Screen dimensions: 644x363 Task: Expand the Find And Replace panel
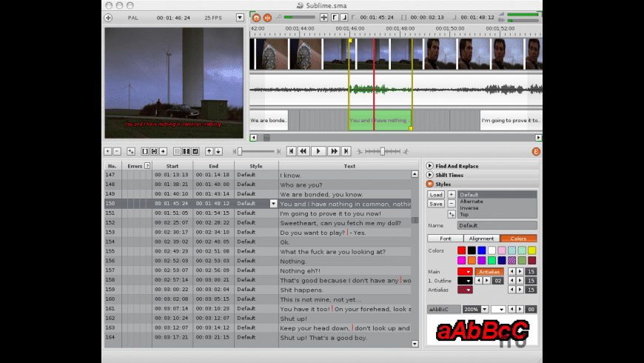(x=429, y=166)
